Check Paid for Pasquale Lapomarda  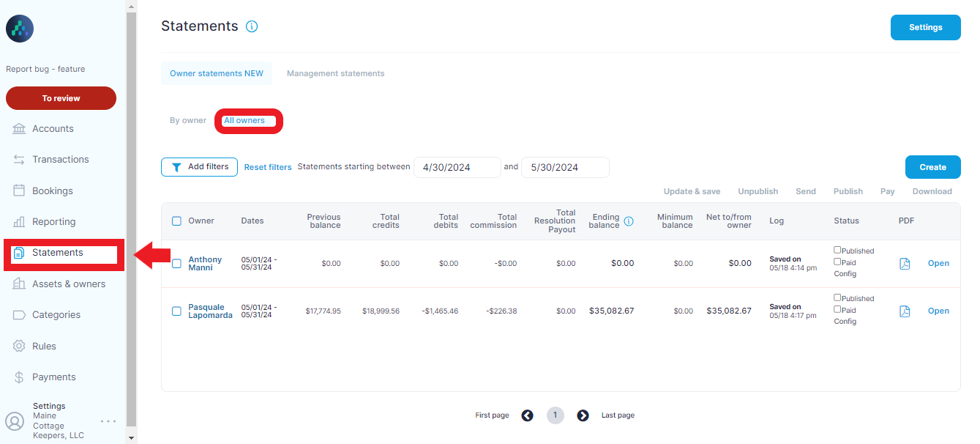(837, 309)
